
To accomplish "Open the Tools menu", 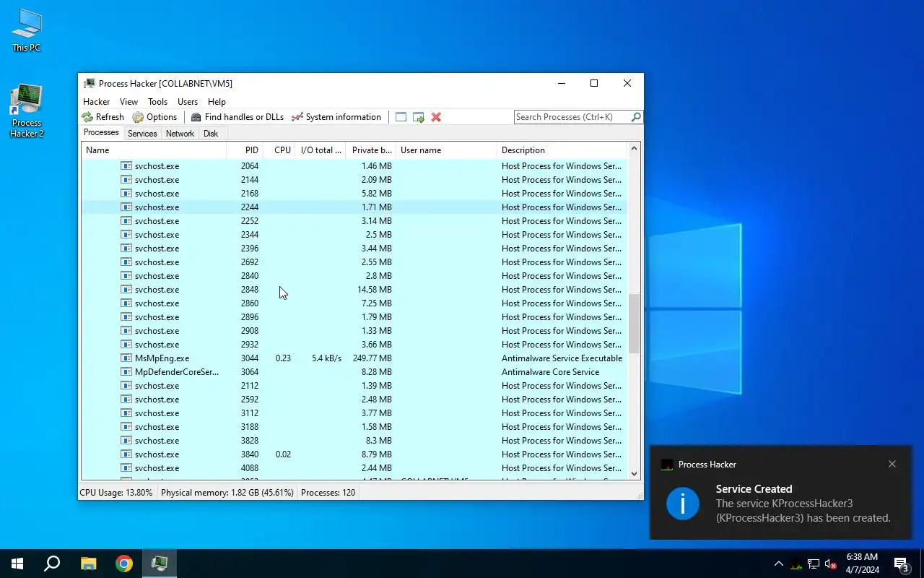I will pyautogui.click(x=157, y=102).
